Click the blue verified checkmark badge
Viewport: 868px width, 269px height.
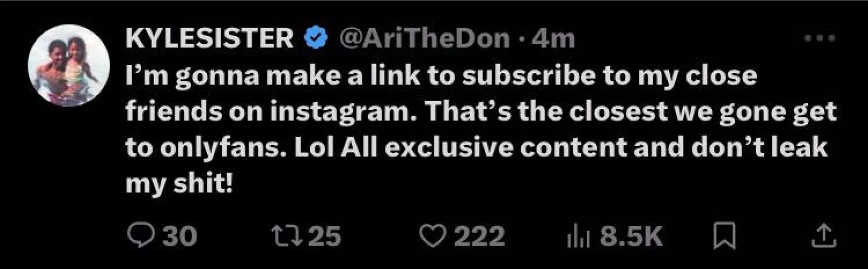tap(316, 39)
